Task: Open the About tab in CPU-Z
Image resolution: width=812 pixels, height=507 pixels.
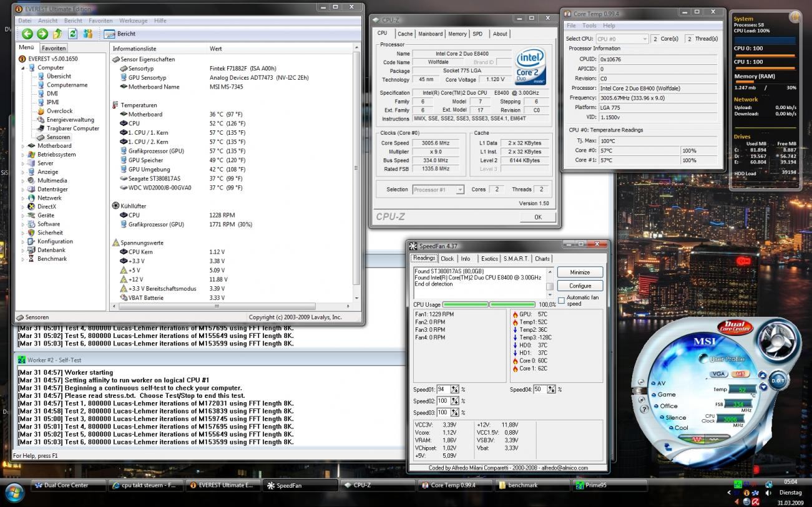Action: point(501,34)
